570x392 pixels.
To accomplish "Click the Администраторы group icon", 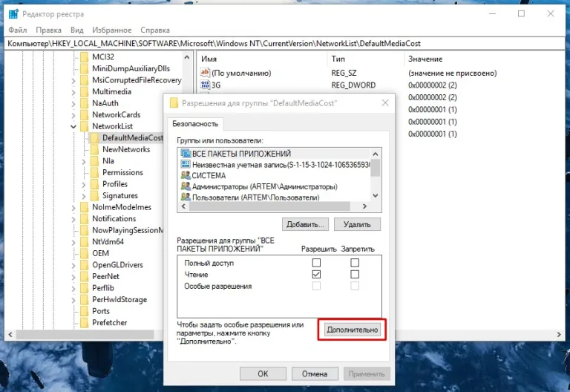I will (186, 186).
